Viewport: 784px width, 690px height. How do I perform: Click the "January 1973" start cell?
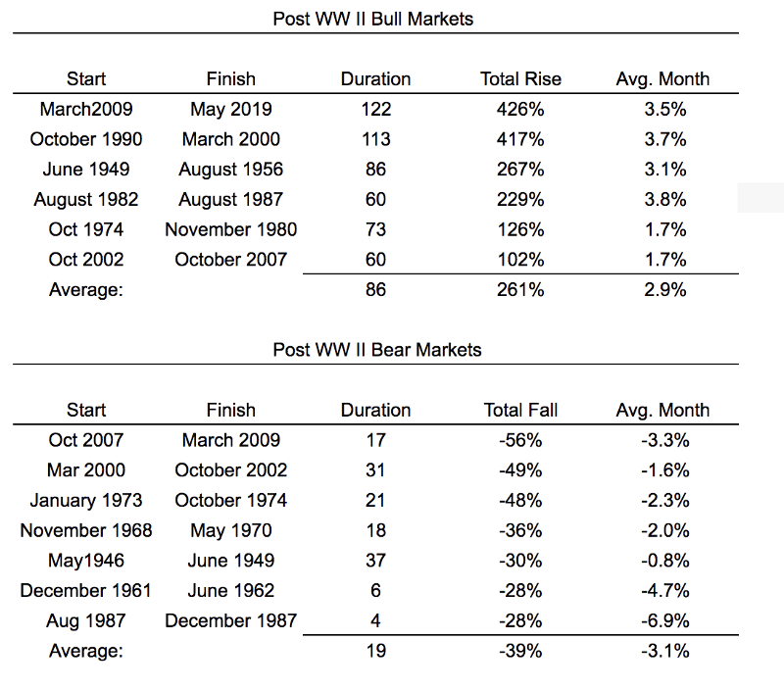point(86,500)
